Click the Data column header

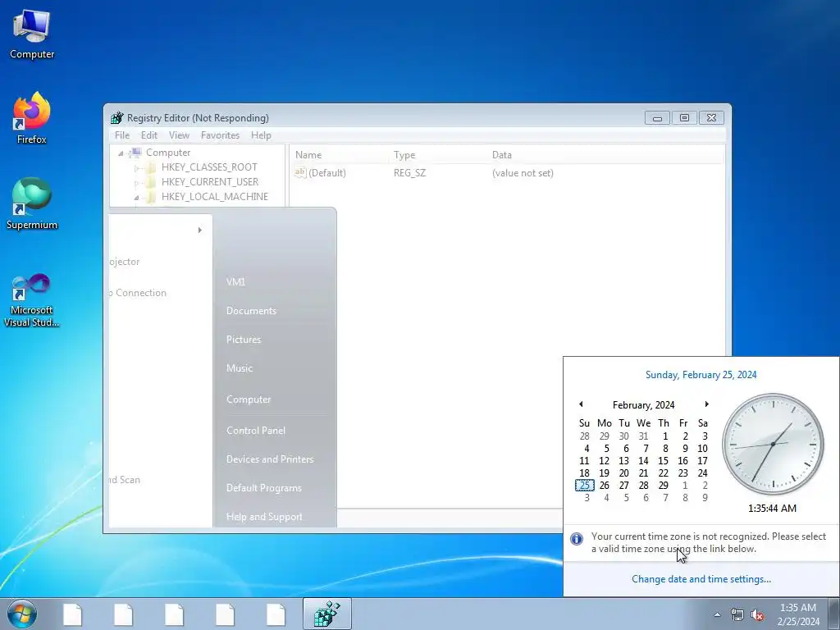pyautogui.click(x=605, y=155)
